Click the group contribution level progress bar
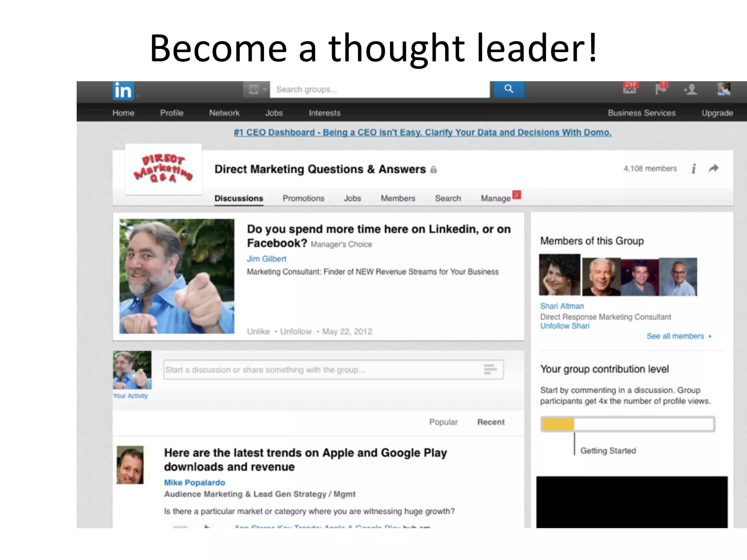747x560 pixels. pyautogui.click(x=628, y=424)
